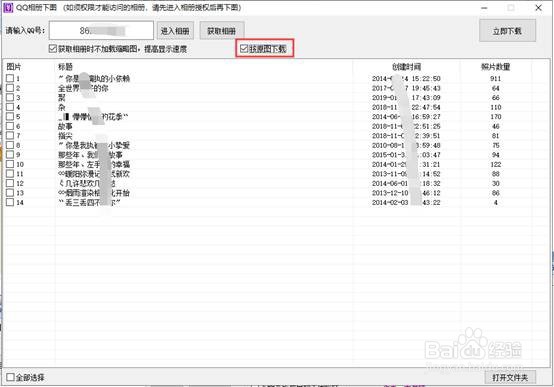554x387 pixels.
Task: Click creation time ending 15:22:50
Action: point(406,78)
